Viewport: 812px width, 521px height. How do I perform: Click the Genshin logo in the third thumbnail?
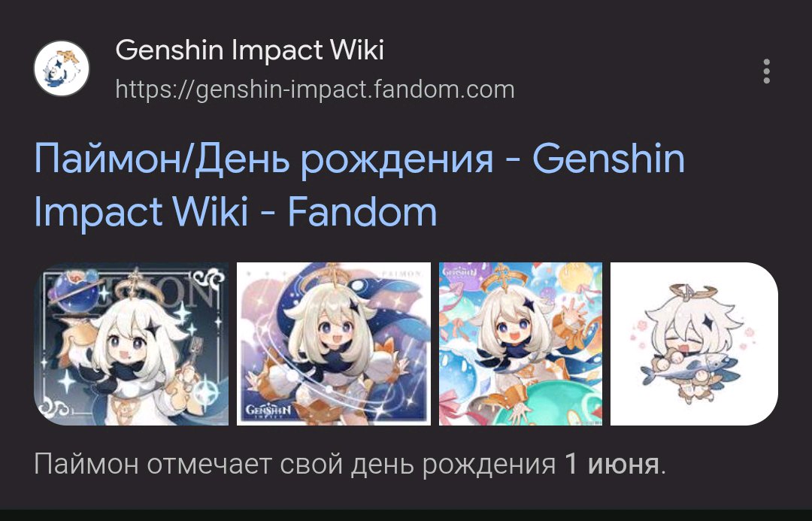[x=459, y=271]
